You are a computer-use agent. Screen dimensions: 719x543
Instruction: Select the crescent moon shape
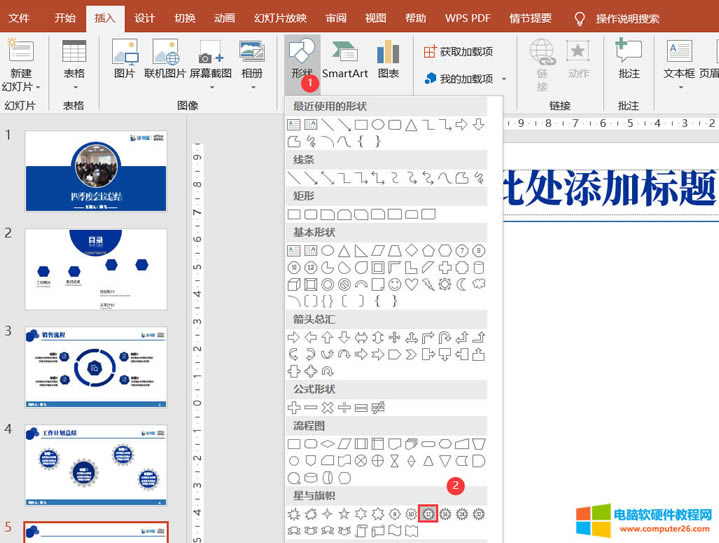point(461,284)
